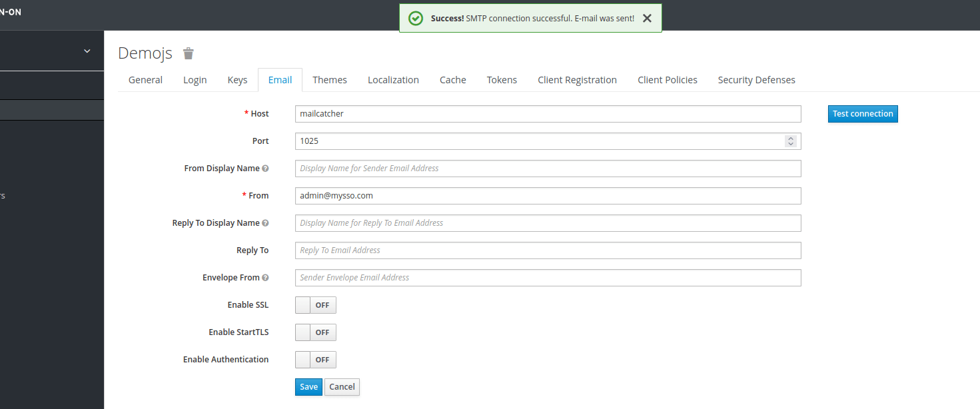Click the trash icon beside Demojs
This screenshot has width=980, height=409.
coord(188,53)
